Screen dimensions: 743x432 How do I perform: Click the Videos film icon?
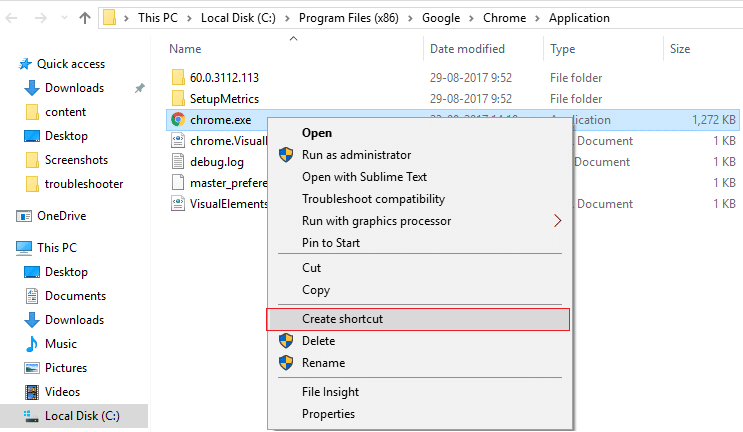(32, 392)
